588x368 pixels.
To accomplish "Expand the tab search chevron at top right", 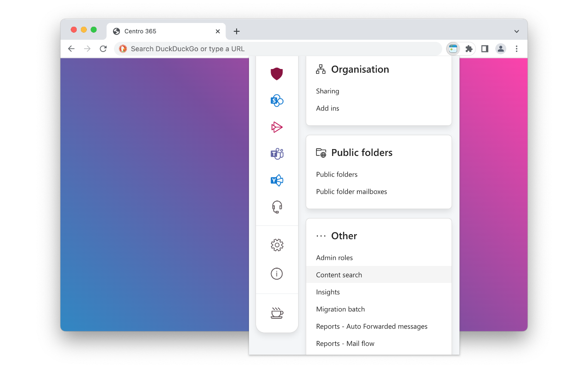I will (x=517, y=31).
